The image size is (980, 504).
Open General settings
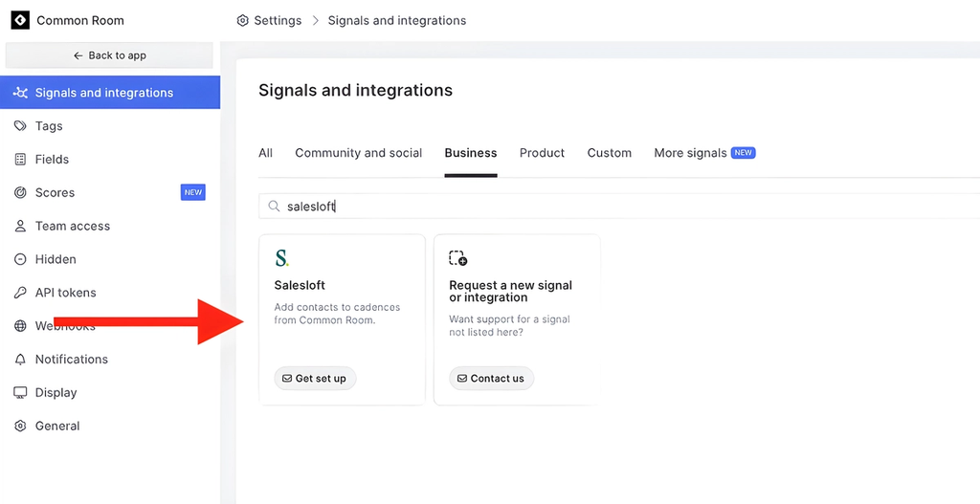[57, 427]
